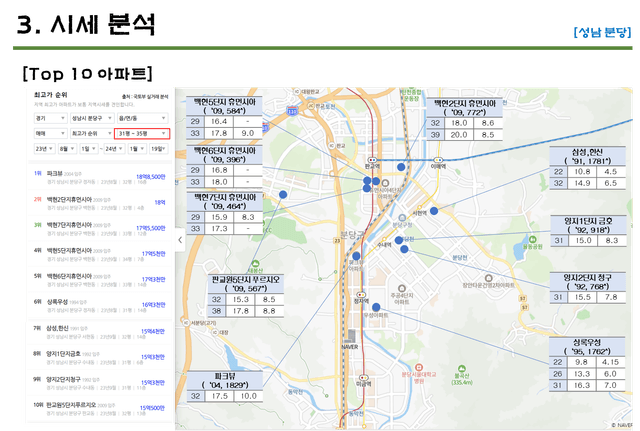Click the '[성남 분당]' label at top right
The height and width of the screenshot is (431, 640).
602,32
